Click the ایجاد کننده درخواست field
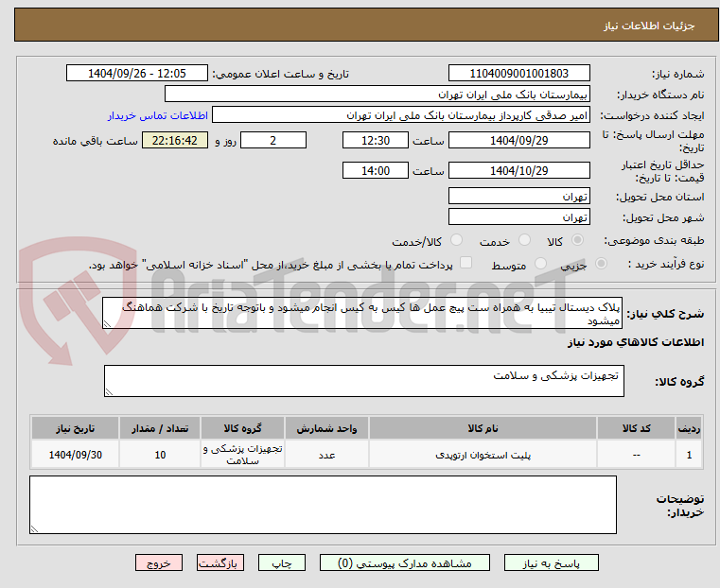 (401, 115)
